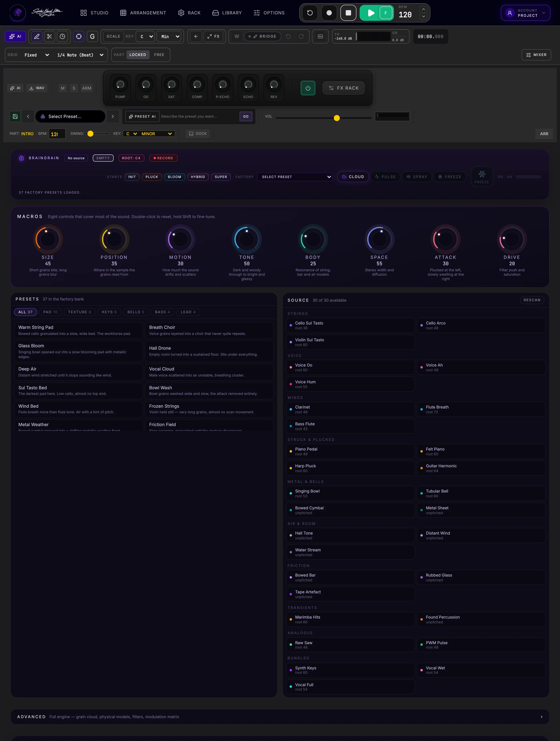Set part mode to LOCKED
This screenshot has width=560, height=741.
point(138,55)
